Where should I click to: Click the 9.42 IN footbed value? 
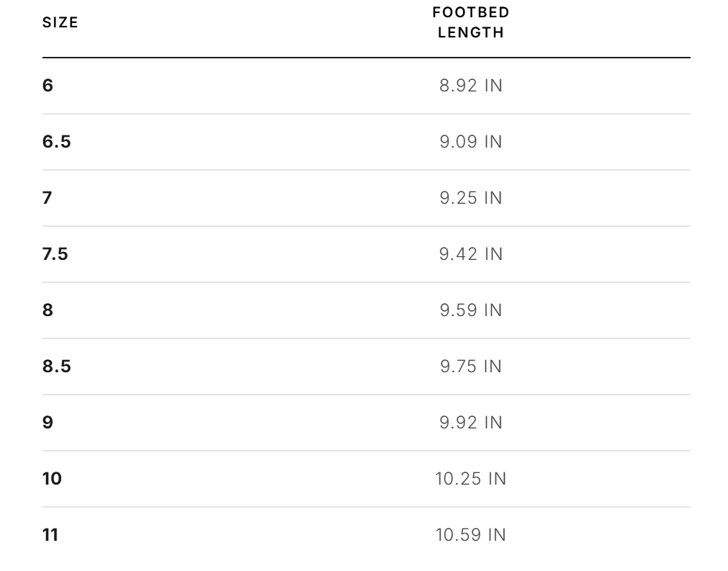[x=471, y=254]
